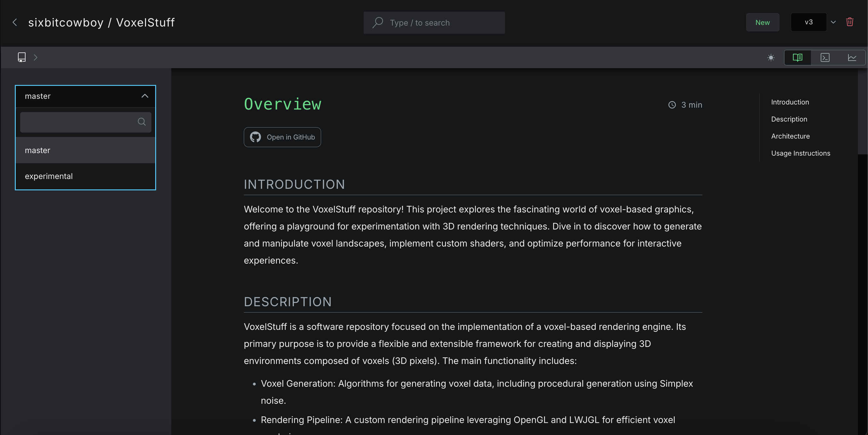
Task: Jump to Description in the outline
Action: pyautogui.click(x=789, y=119)
